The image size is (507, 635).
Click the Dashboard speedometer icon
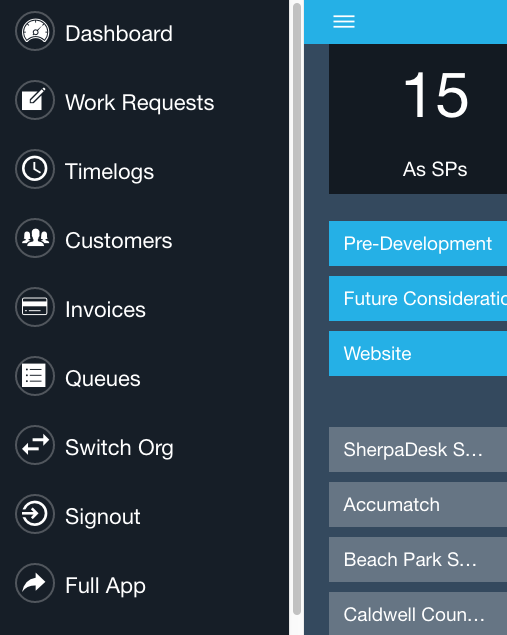[x=35, y=31]
